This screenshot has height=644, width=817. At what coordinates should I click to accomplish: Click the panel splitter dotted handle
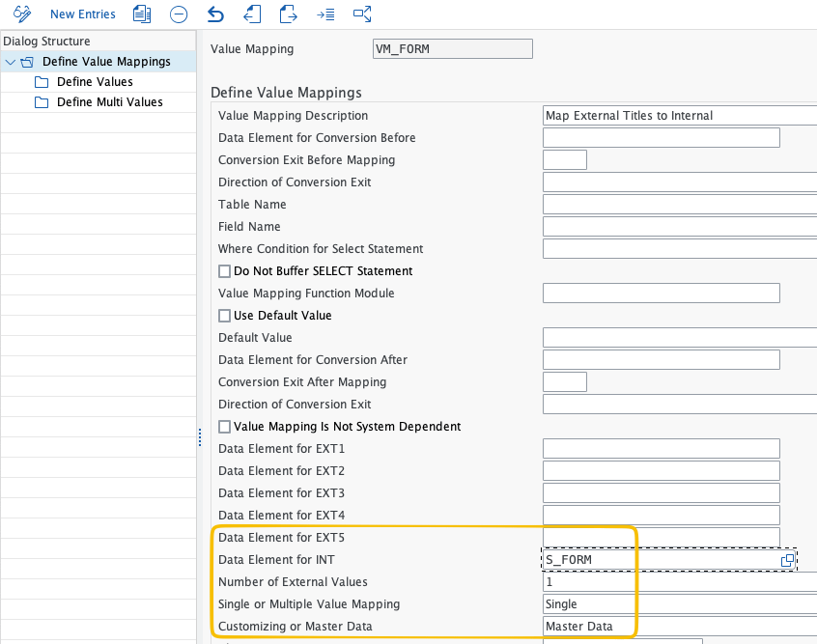(200, 437)
